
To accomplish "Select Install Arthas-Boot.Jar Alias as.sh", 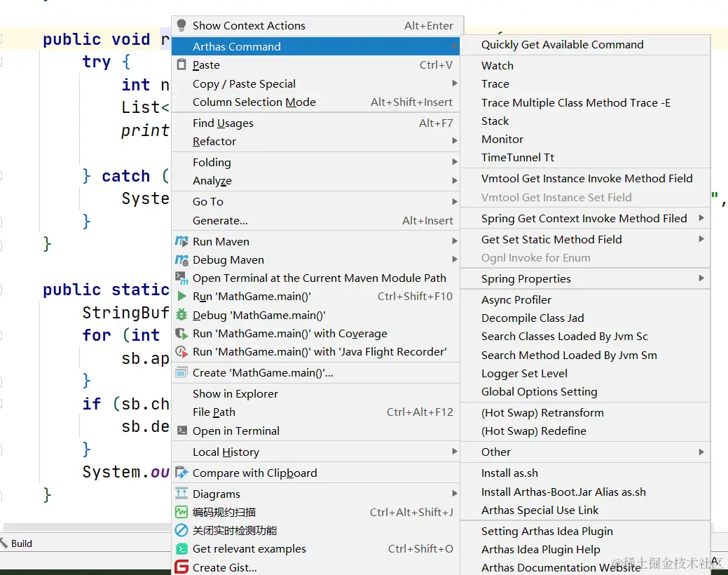I will 586,492.
